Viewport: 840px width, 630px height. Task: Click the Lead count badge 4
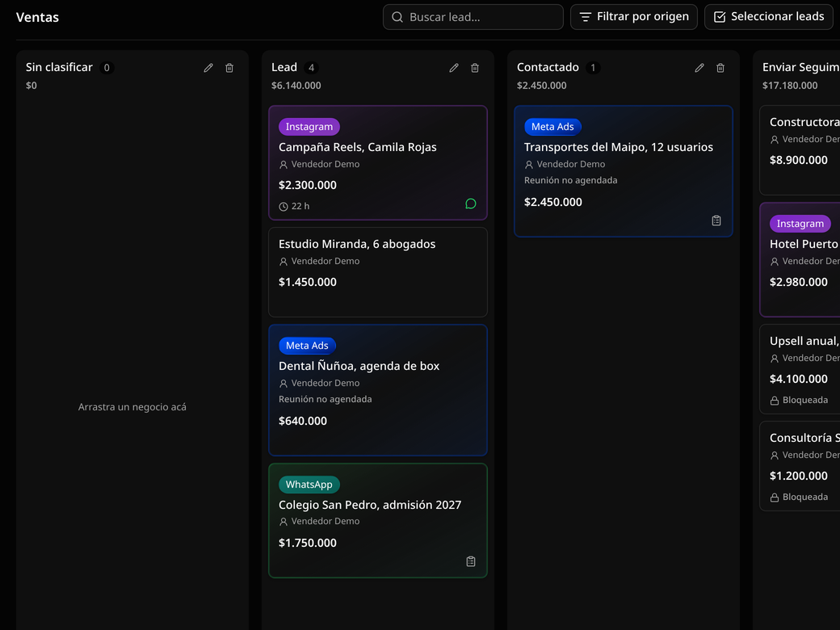tap(311, 68)
